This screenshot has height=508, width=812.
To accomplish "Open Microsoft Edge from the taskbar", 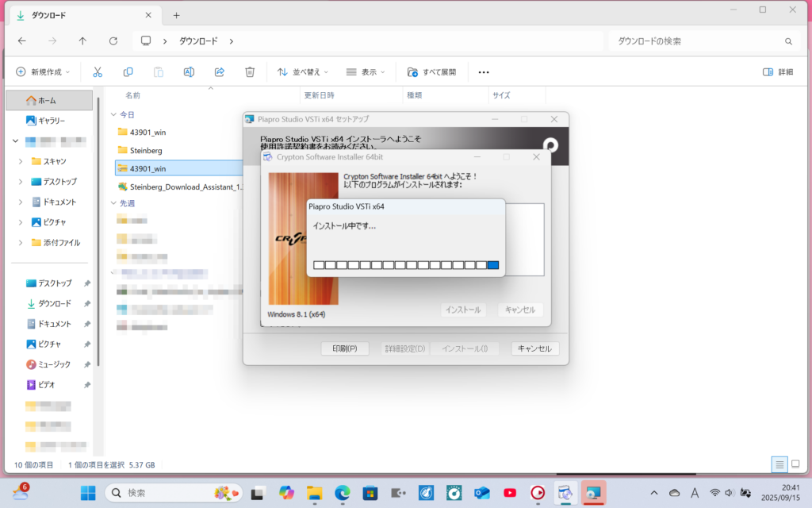I will pos(343,493).
